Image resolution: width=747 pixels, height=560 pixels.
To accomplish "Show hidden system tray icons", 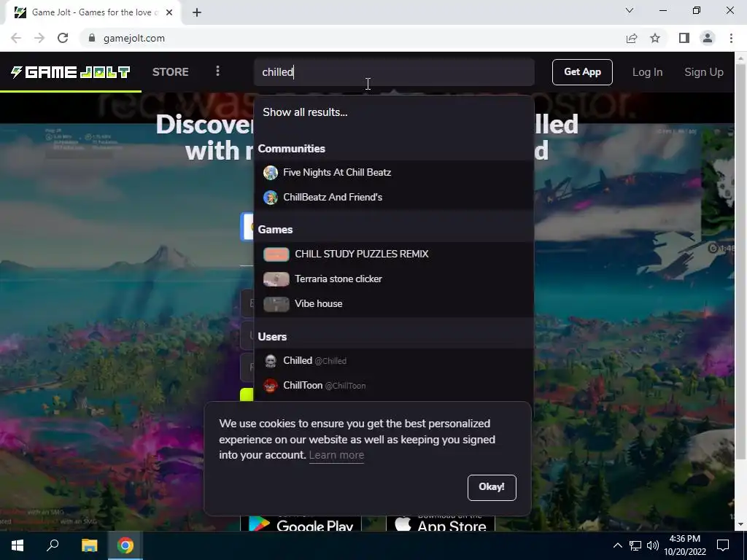I will coord(617,545).
